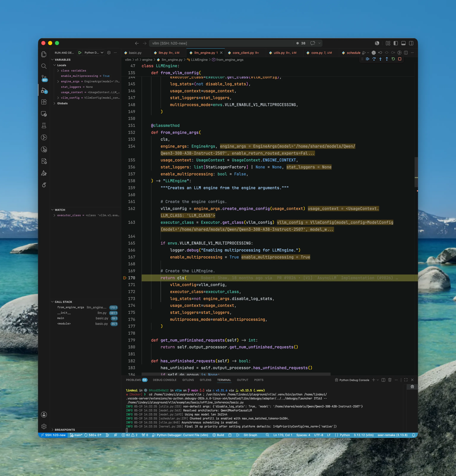Screen dimensions: 456x476
Task: Click SSH: h20-new remote indicator
Action: click(53, 435)
